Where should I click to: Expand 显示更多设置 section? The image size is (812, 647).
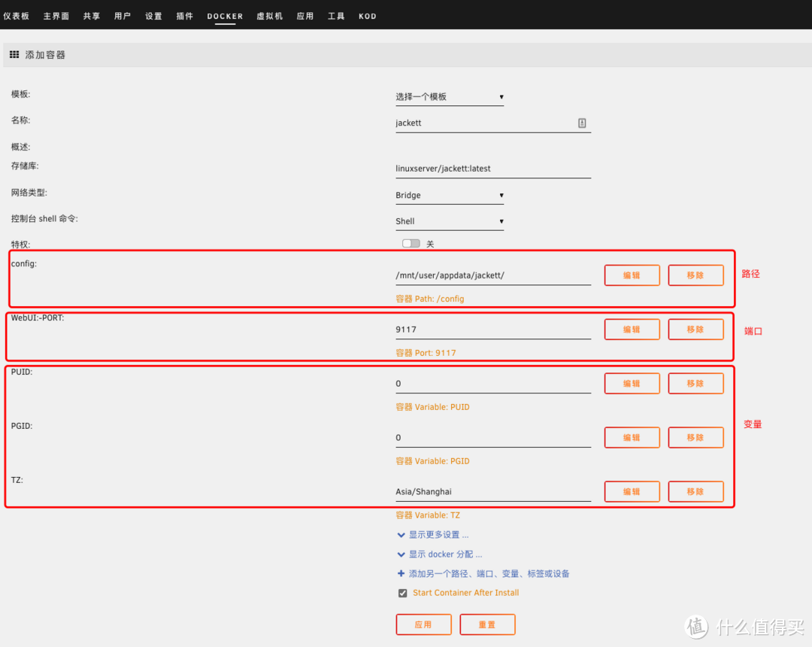click(438, 535)
